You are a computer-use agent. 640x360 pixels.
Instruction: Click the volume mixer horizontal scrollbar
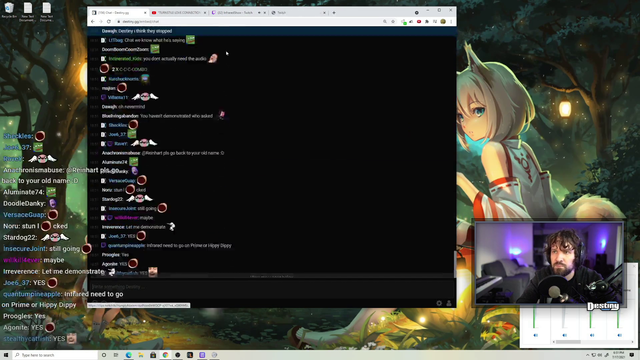(x=567, y=342)
